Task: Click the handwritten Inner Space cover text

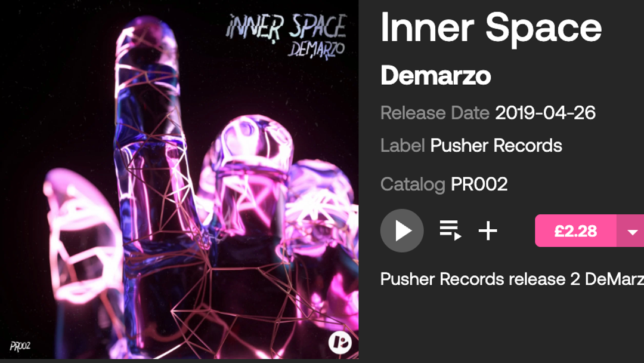Action: (286, 27)
